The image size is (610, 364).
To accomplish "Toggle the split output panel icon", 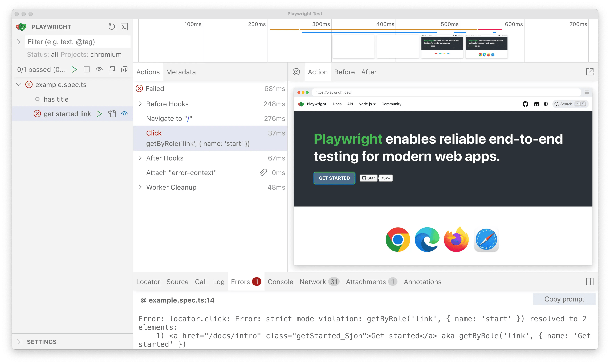I will pos(590,282).
